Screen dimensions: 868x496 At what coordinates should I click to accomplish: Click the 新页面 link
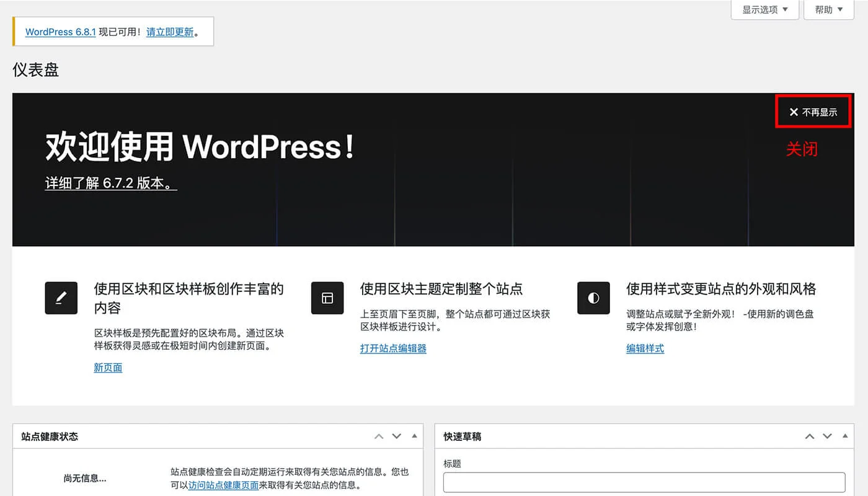pyautogui.click(x=107, y=368)
